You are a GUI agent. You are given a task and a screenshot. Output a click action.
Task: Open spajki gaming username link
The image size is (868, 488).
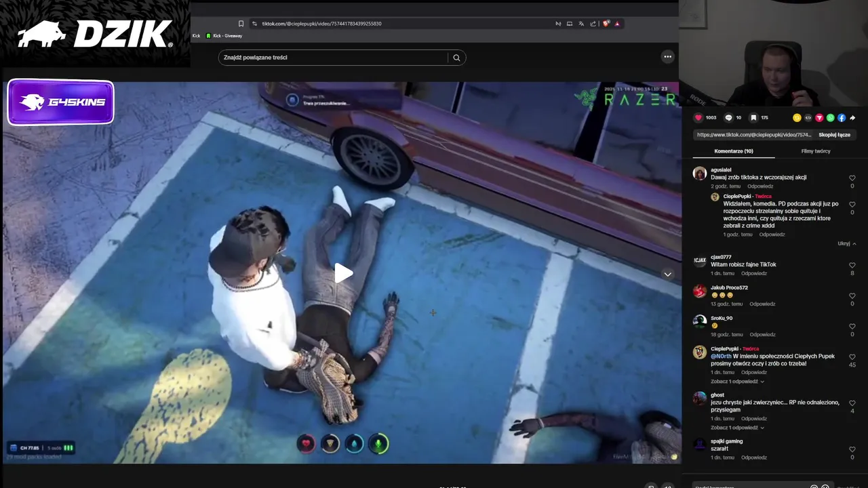pyautogui.click(x=726, y=441)
